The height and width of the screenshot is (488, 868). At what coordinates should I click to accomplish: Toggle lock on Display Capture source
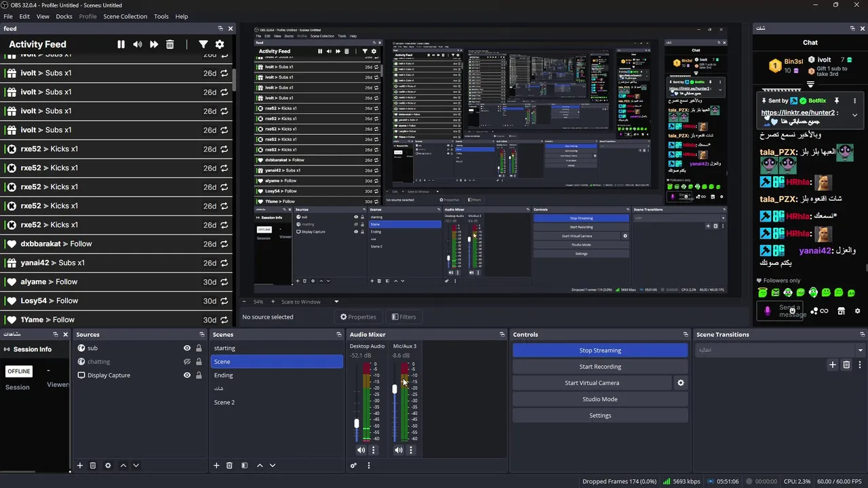[199, 375]
